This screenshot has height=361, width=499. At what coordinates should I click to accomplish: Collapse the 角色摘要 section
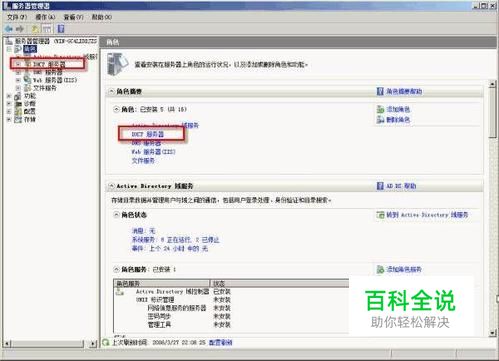112,91
